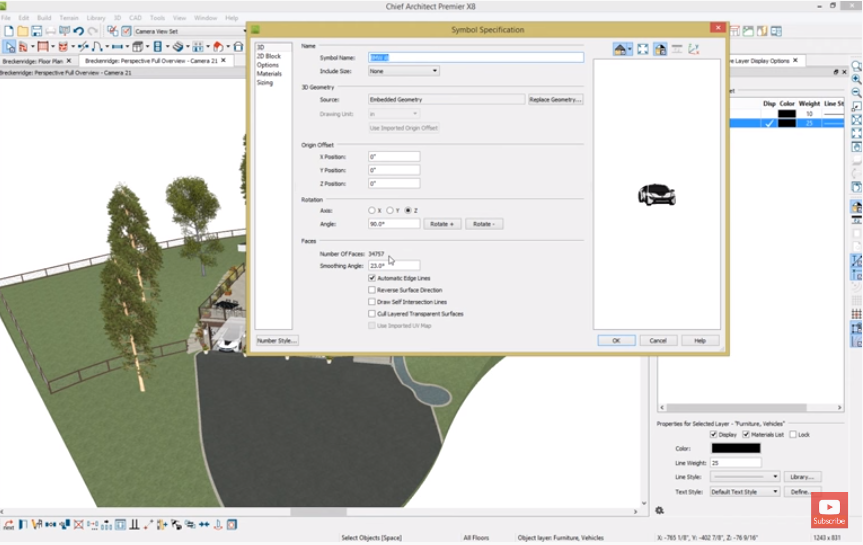Open the Include Size dropdown
This screenshot has height=545, width=863.
click(x=404, y=71)
